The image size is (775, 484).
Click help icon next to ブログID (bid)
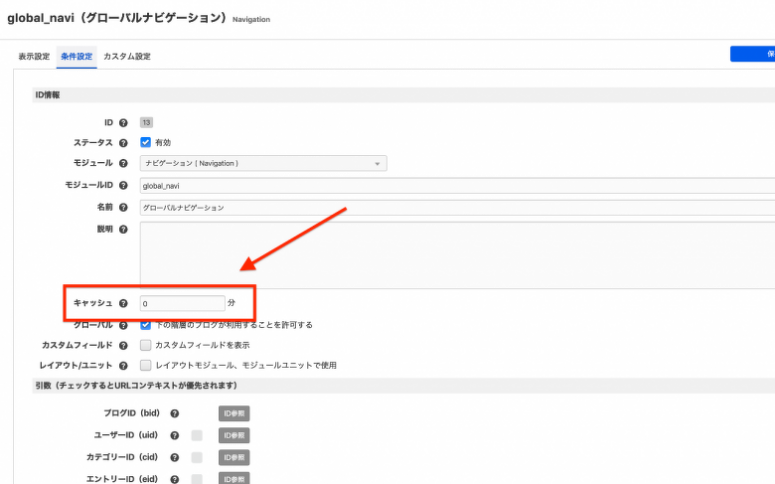coord(174,412)
